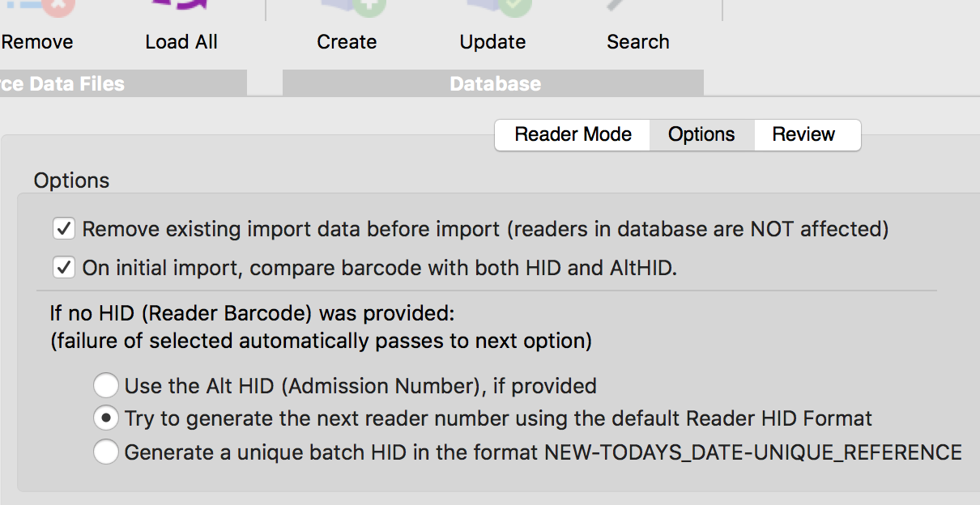980x505 pixels.
Task: Select the Search toolbar label
Action: coord(638,42)
